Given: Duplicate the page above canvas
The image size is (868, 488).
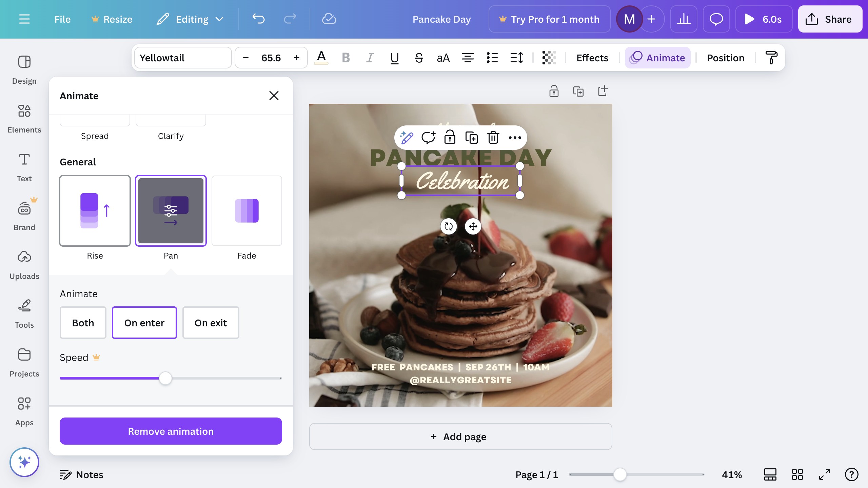Looking at the screenshot, I should click(578, 91).
